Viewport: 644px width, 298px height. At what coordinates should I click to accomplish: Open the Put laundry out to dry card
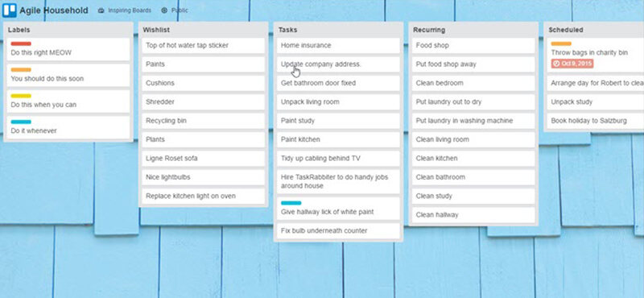[x=473, y=102]
